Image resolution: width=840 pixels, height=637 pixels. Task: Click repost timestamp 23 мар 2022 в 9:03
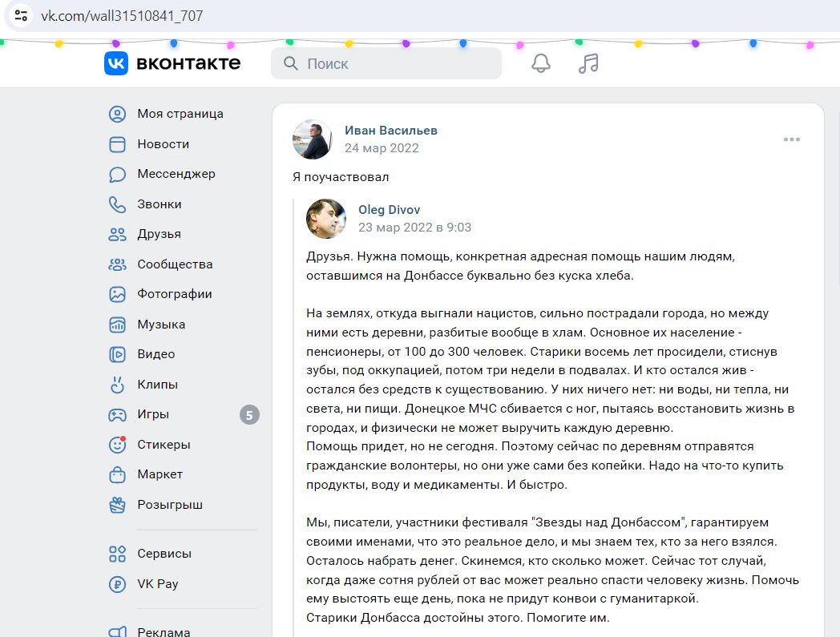pos(414,228)
